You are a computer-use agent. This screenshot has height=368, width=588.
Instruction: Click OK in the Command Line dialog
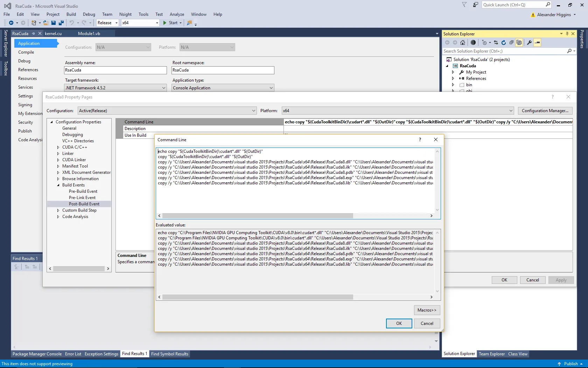click(399, 323)
